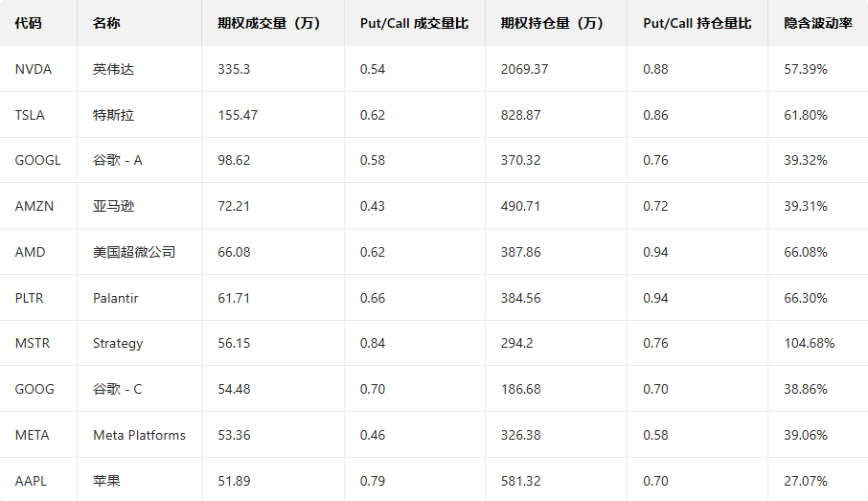Click the PLTR ticker code
Screen dimensions: 868x501
pyautogui.click(x=31, y=298)
